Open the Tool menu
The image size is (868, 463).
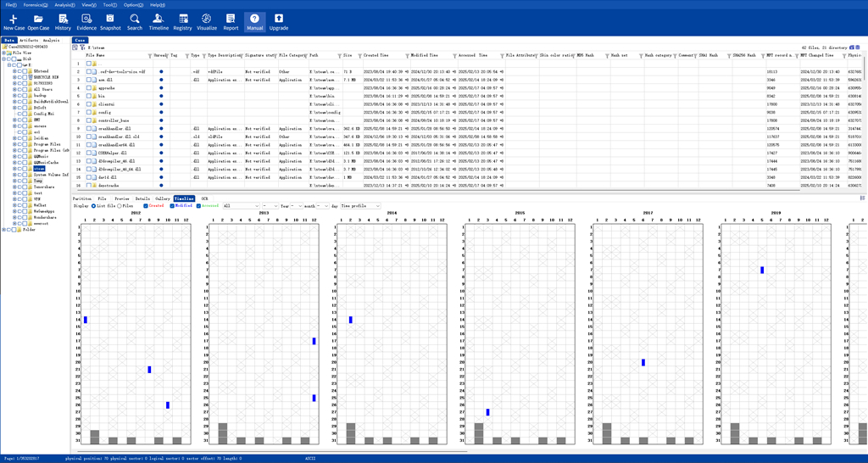110,4
